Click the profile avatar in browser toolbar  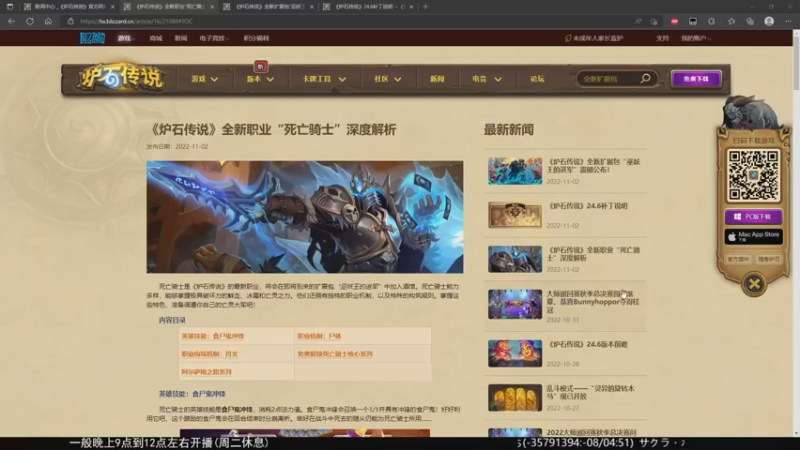pos(769,21)
